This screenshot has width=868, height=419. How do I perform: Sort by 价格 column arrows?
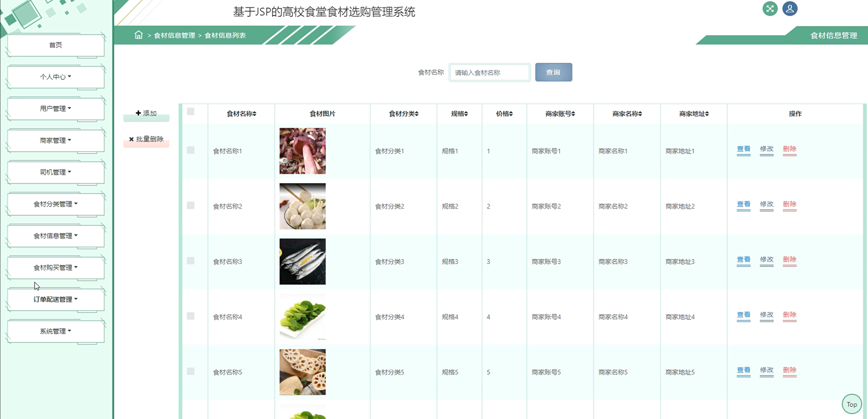pyautogui.click(x=511, y=114)
